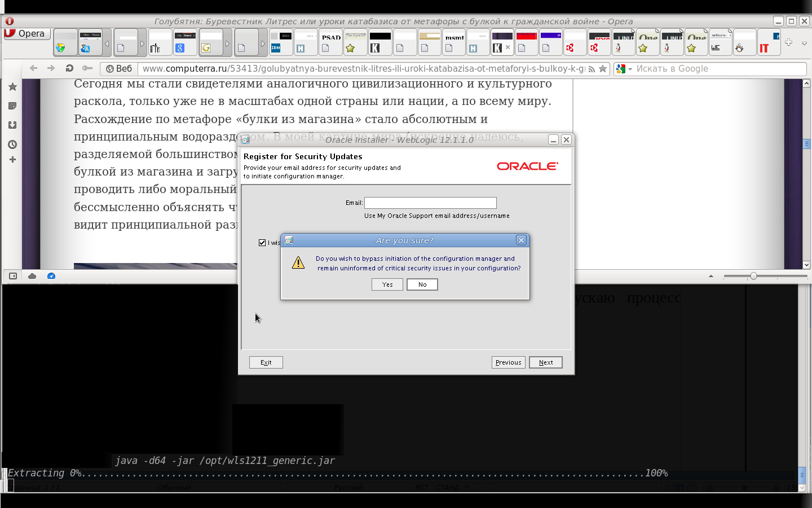Go forward in Opera browser
This screenshot has width=812, height=508.
(51, 68)
